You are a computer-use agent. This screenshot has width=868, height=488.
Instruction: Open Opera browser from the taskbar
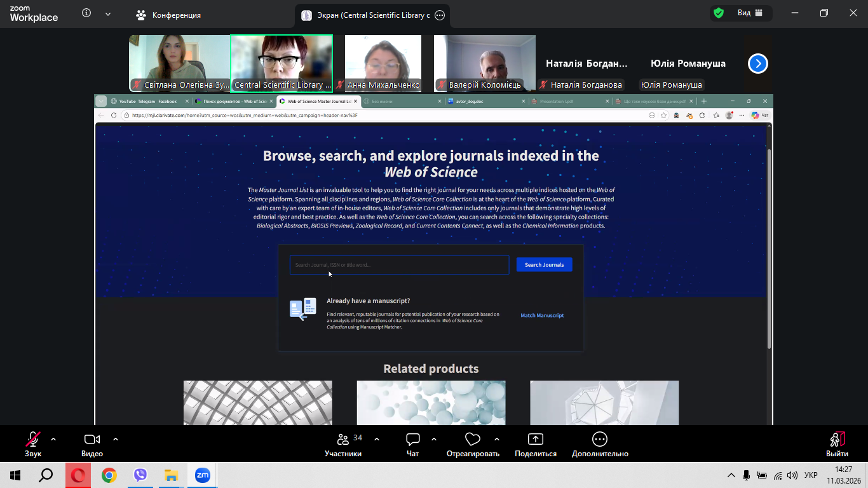click(78, 475)
